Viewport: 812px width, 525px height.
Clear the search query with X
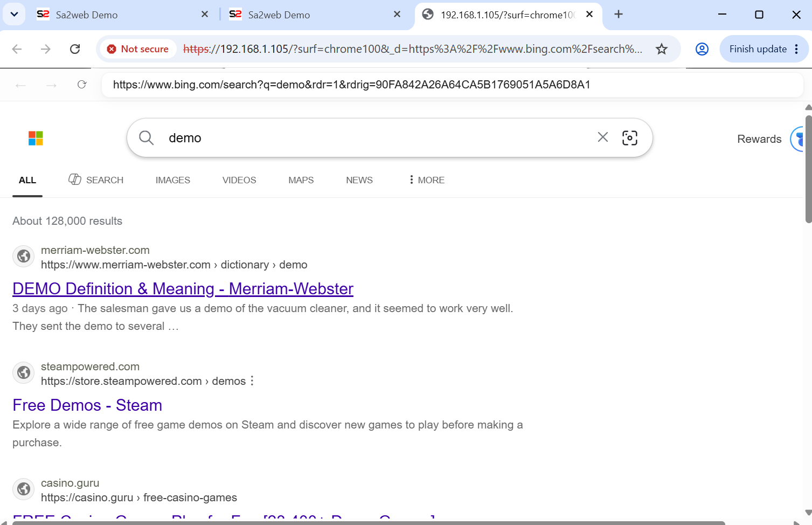tap(603, 137)
